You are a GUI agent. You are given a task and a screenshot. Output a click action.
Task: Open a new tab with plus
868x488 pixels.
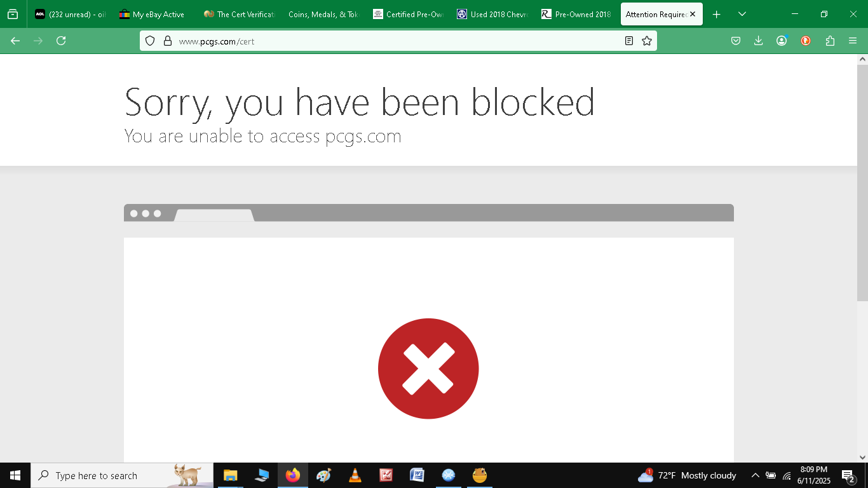[x=717, y=14]
